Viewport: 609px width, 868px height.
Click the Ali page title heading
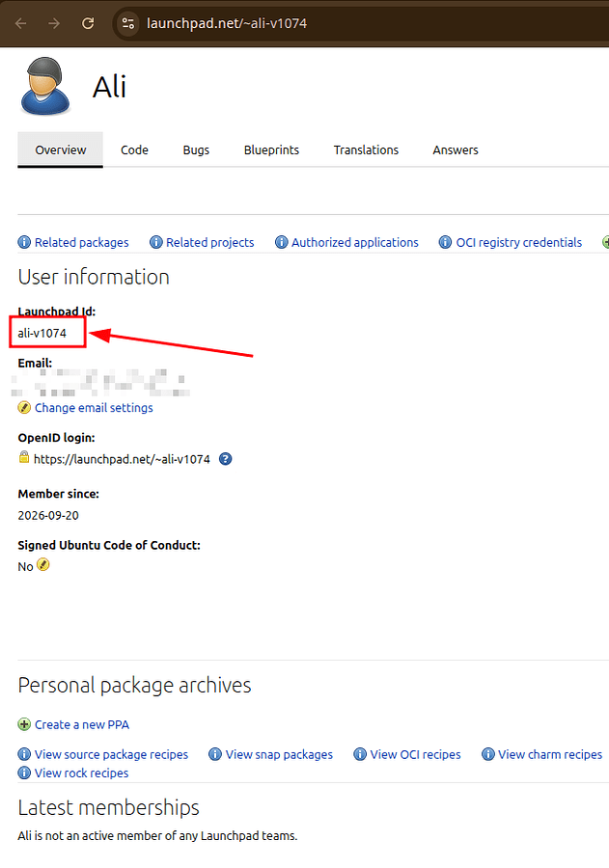[110, 87]
